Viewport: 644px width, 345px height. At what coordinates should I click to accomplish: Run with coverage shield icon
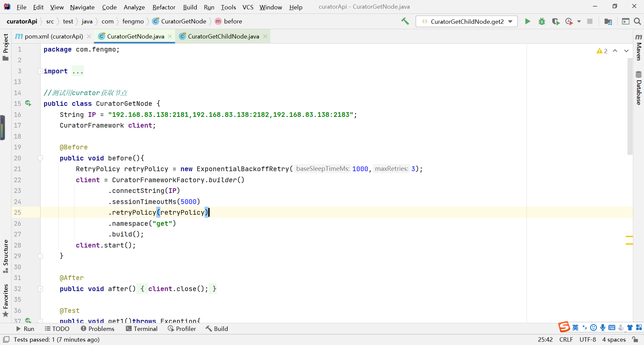556,21
